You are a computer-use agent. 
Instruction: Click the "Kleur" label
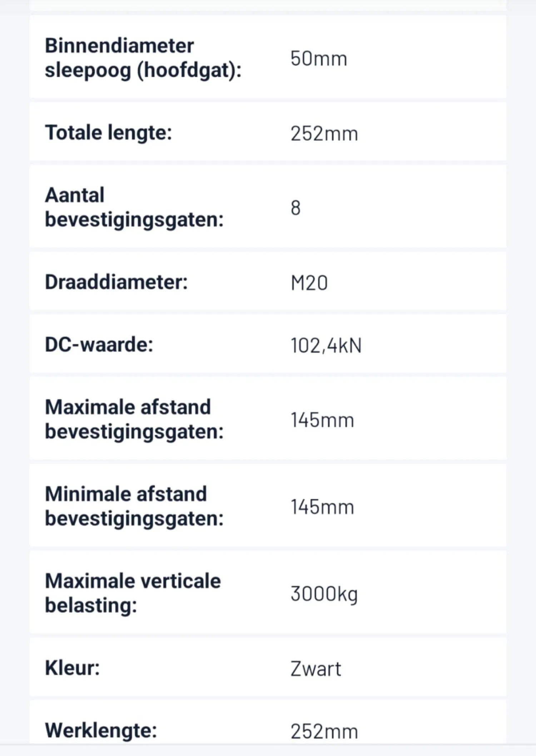click(x=72, y=668)
